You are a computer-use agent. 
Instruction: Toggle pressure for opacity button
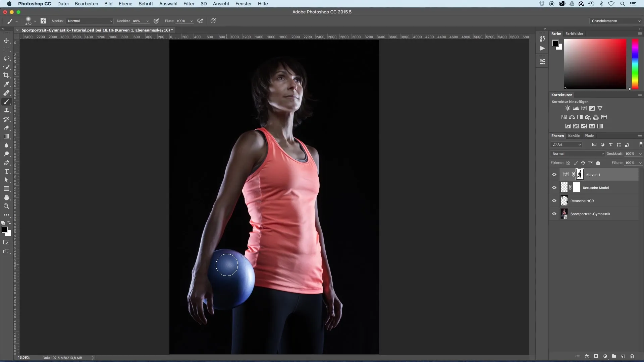tap(156, 21)
